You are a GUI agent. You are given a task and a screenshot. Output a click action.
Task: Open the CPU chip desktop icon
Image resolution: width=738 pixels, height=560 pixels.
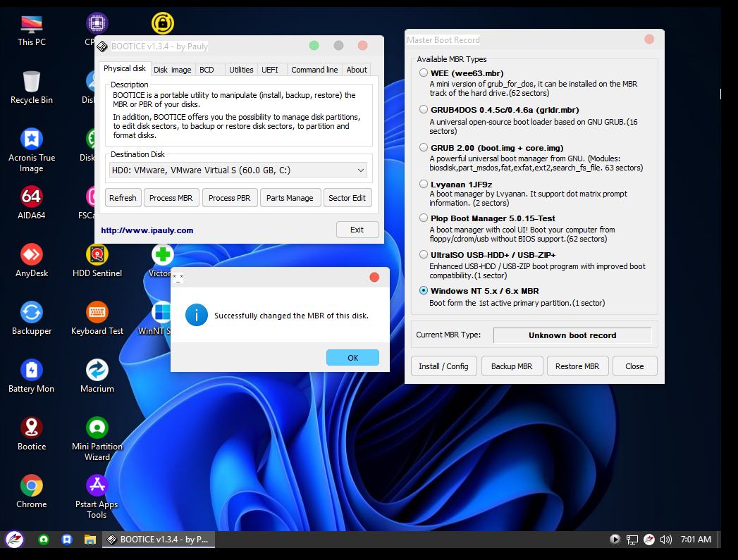click(97, 23)
